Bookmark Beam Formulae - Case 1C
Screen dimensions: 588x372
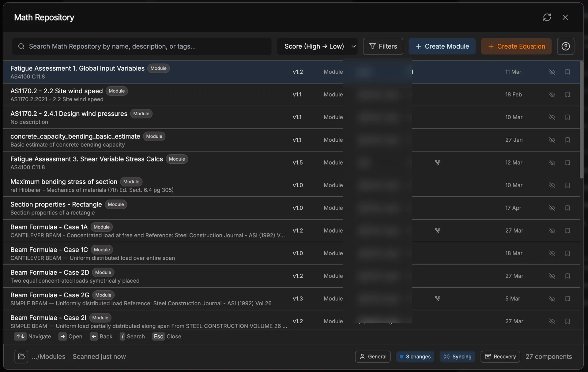pos(567,253)
